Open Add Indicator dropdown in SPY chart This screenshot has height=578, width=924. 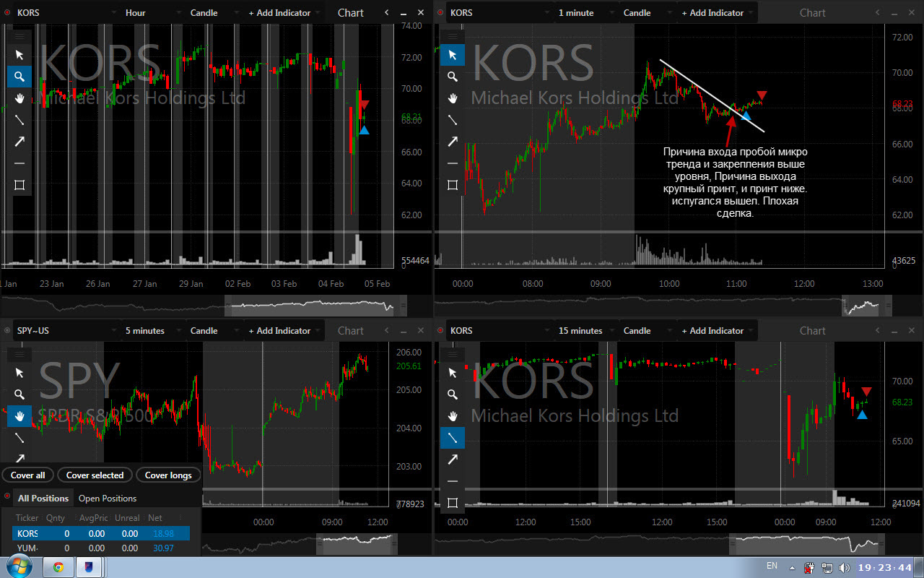pyautogui.click(x=283, y=331)
